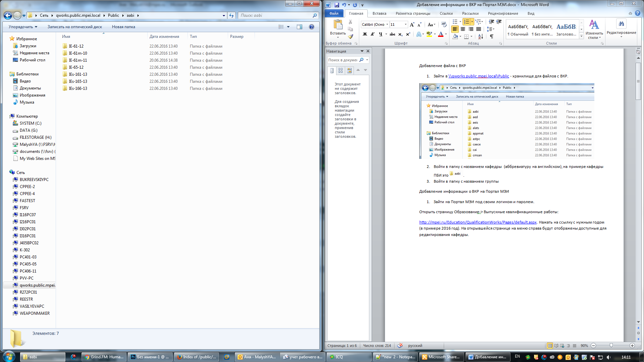This screenshot has height=362, width=644.
Task: Click the Новая папка button
Action: click(123, 27)
